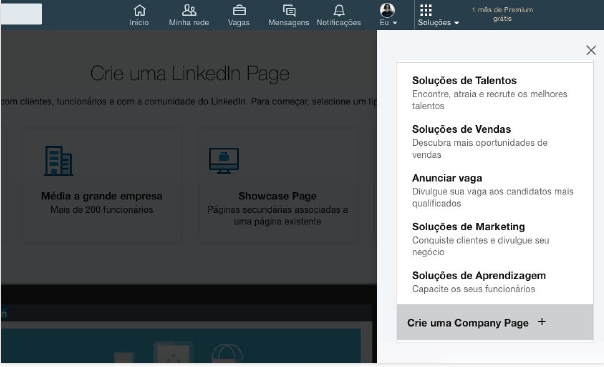Open Soluções de Marketing
The width and height of the screenshot is (604, 367).
coord(468,227)
